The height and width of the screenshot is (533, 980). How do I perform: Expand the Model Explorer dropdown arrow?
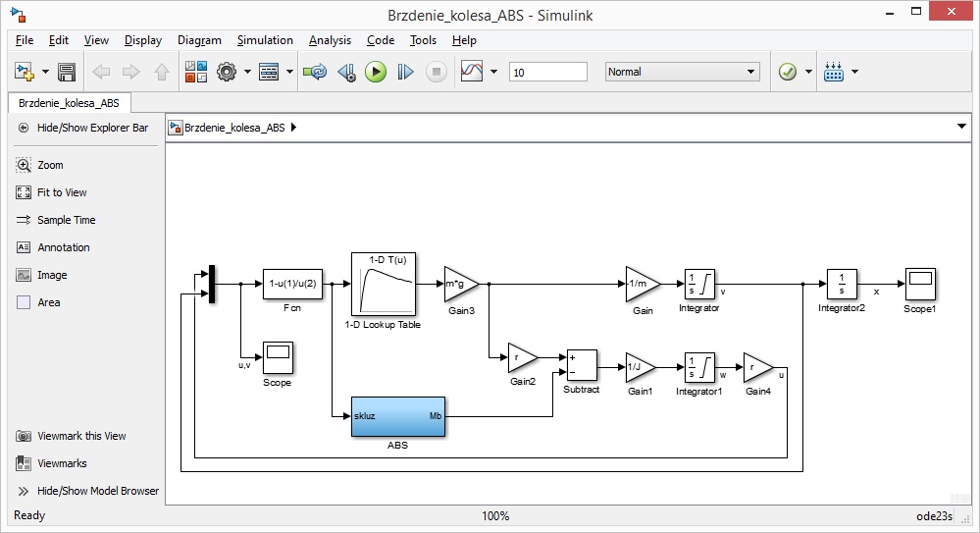(x=289, y=72)
